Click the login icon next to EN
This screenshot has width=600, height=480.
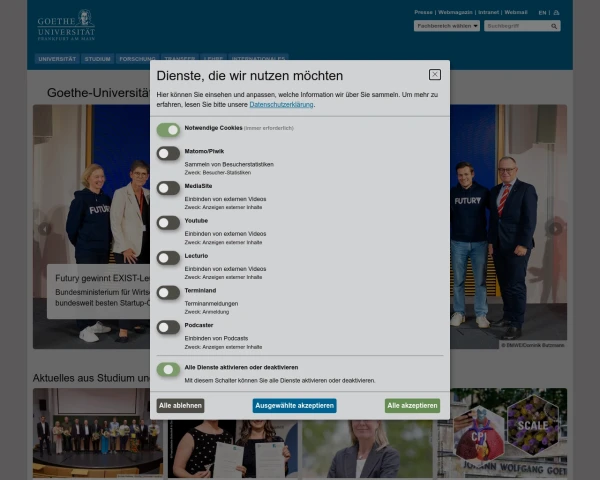click(x=556, y=13)
